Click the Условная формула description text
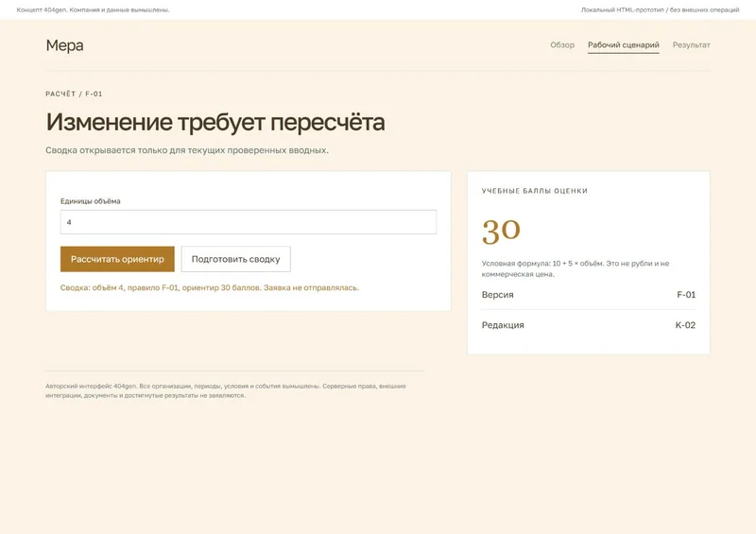The height and width of the screenshot is (534, 756). (x=576, y=268)
